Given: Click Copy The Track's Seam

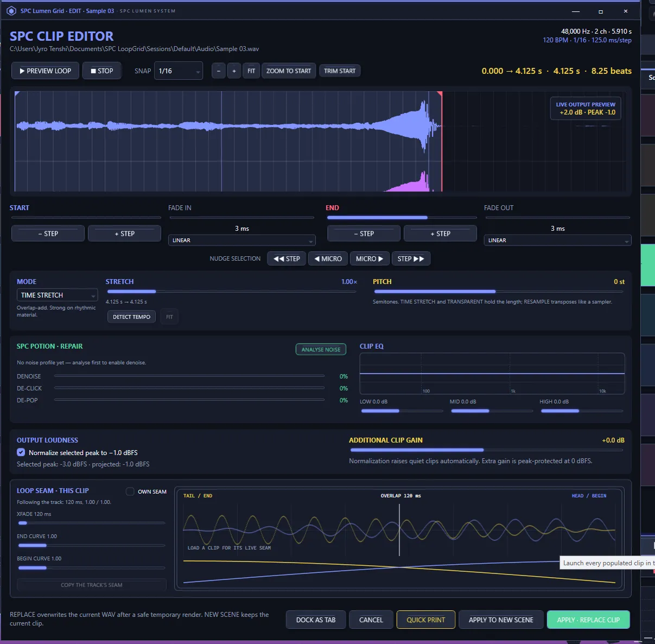Looking at the screenshot, I should pyautogui.click(x=92, y=585).
